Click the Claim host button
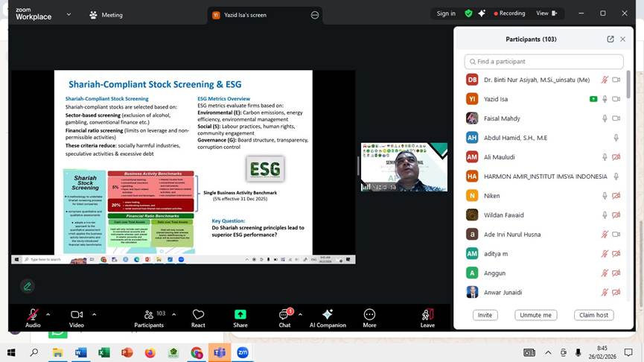The width and height of the screenshot is (644, 362). point(595,315)
